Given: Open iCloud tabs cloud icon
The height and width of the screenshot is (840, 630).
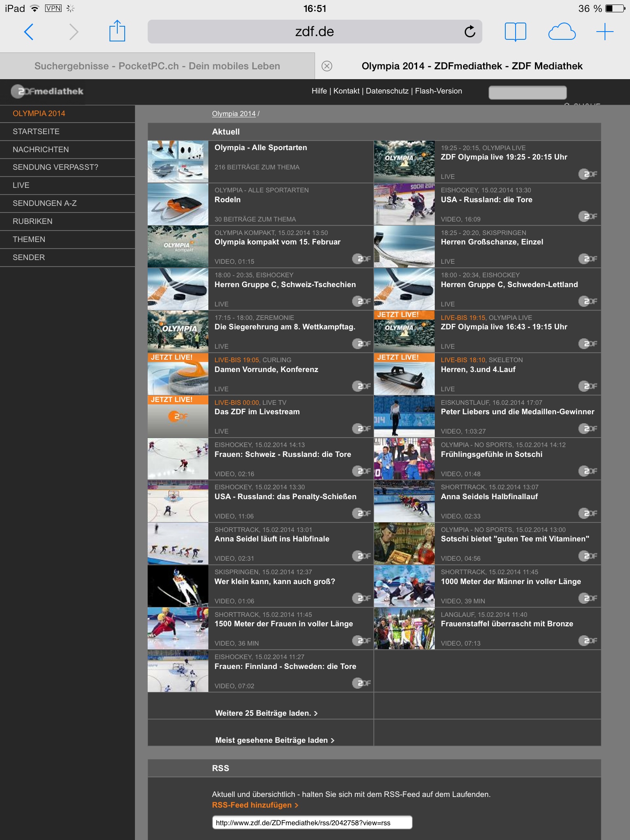Looking at the screenshot, I should (x=562, y=32).
